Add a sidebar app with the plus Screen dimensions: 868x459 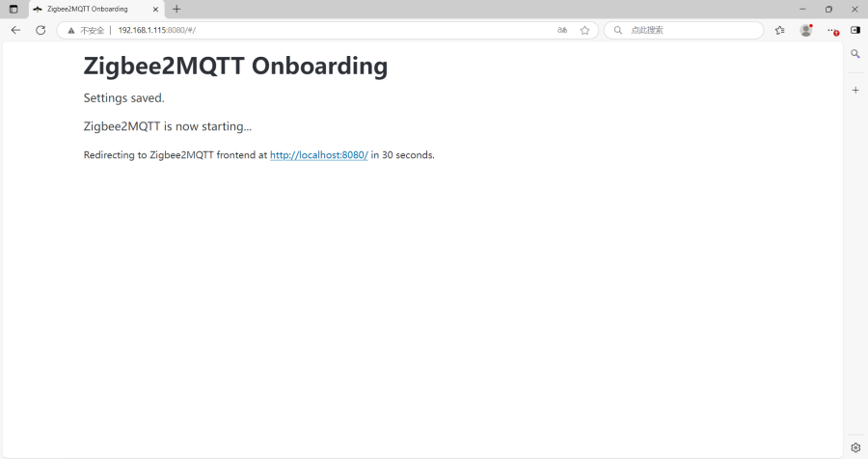855,91
